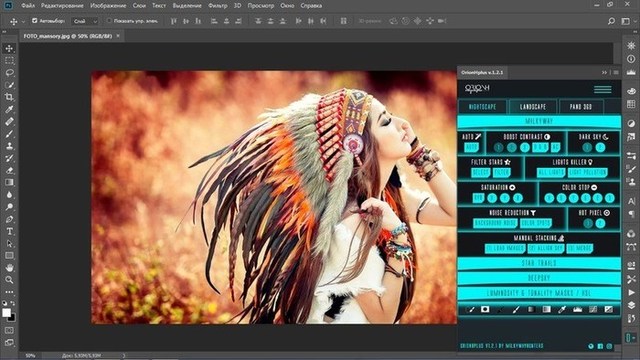This screenshot has height=360, width=640.
Task: Open the Изображение menu
Action: pyautogui.click(x=108, y=6)
